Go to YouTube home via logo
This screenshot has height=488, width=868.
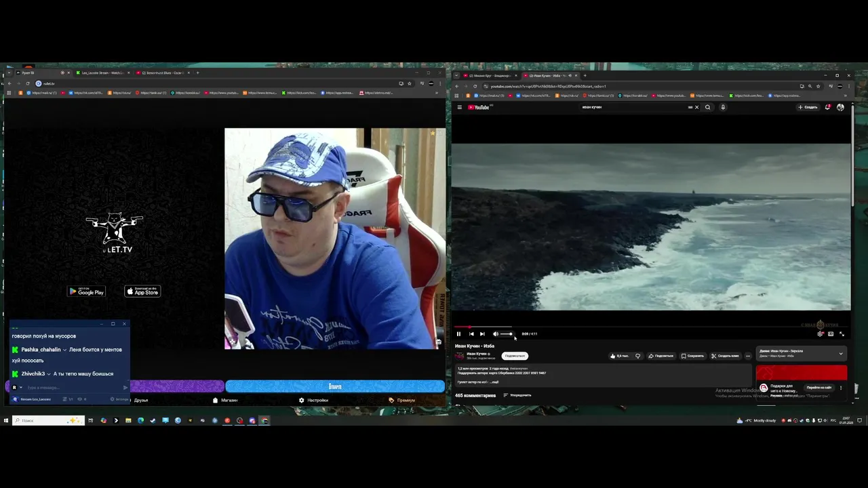tap(480, 107)
